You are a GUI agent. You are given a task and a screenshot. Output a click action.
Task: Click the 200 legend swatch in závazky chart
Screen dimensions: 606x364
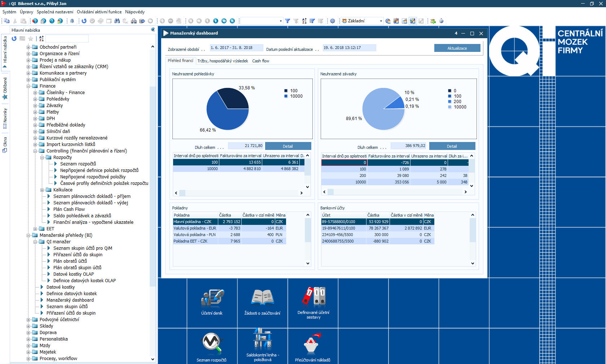coord(449,102)
